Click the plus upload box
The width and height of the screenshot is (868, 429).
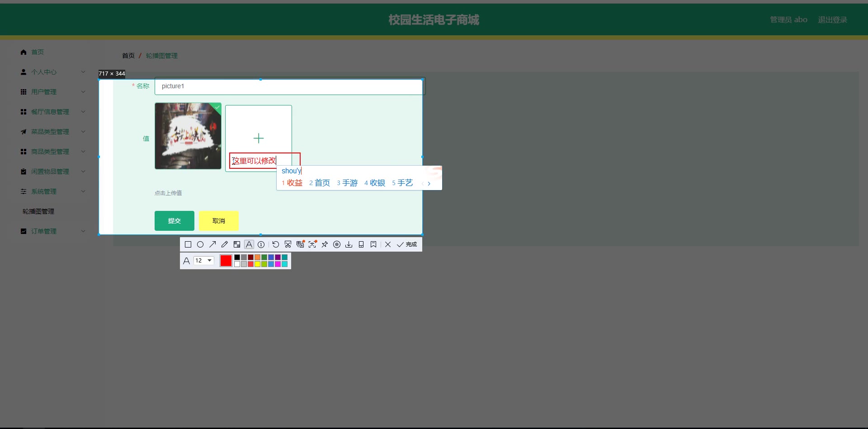click(259, 138)
